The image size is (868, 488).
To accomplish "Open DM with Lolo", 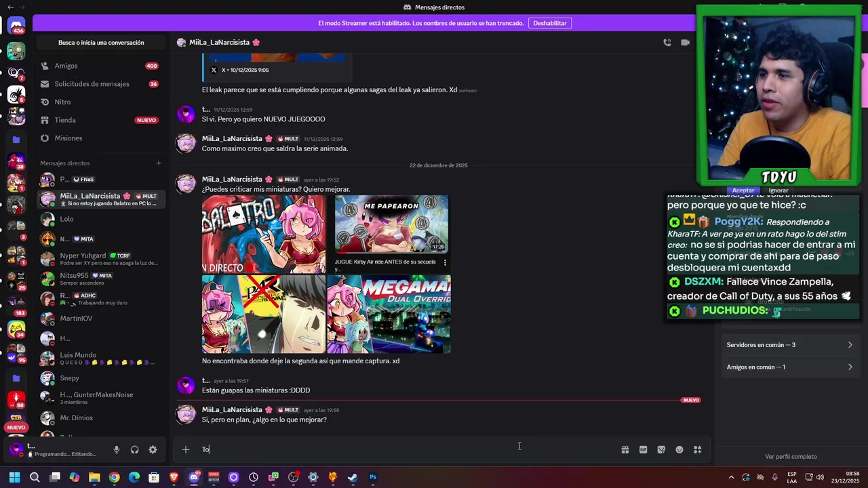I will point(100,219).
